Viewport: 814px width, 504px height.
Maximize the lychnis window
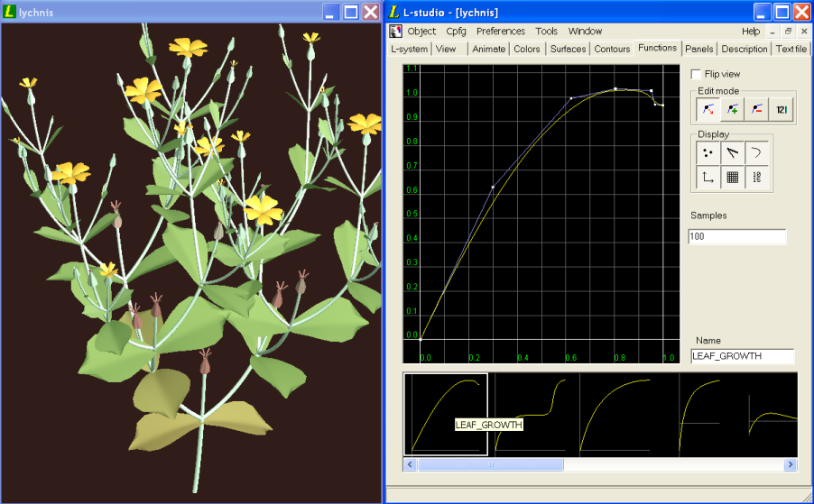[x=351, y=12]
